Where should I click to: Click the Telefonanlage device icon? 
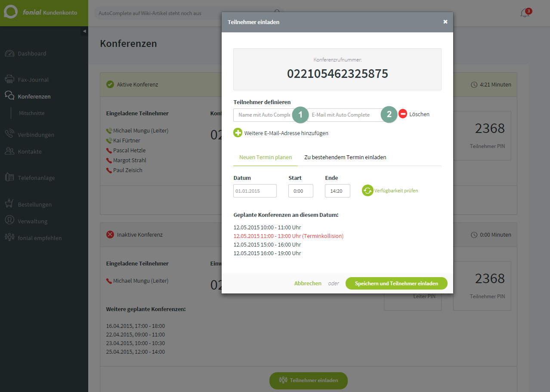click(x=9, y=177)
